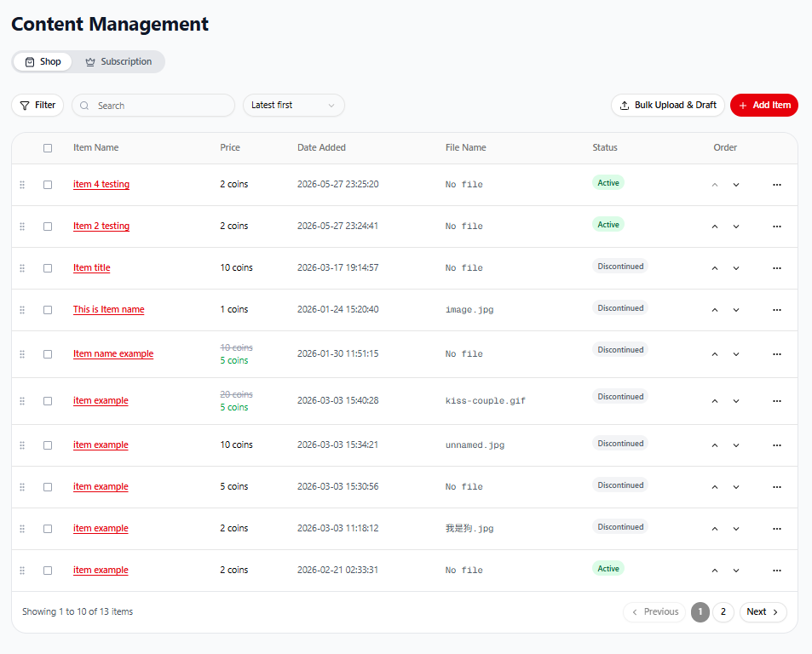Select checkbox for unnamed.jpg row
This screenshot has width=812, height=654.
point(48,445)
